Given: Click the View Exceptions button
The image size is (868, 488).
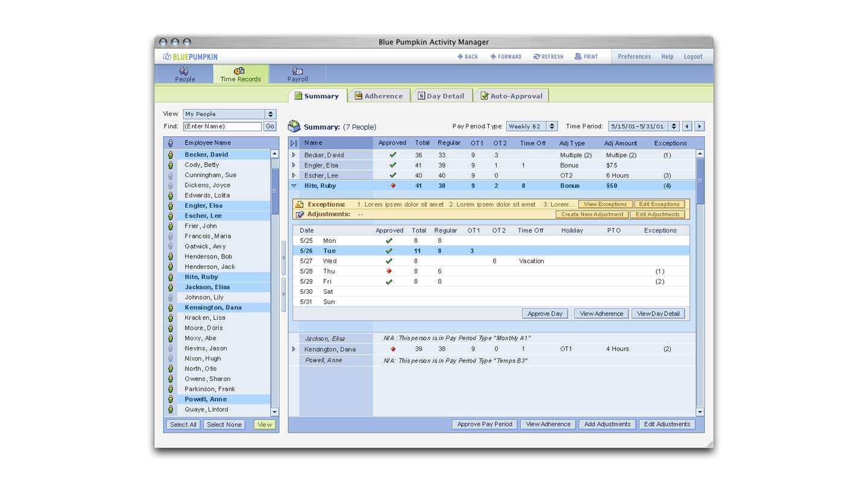Looking at the screenshot, I should (x=606, y=204).
